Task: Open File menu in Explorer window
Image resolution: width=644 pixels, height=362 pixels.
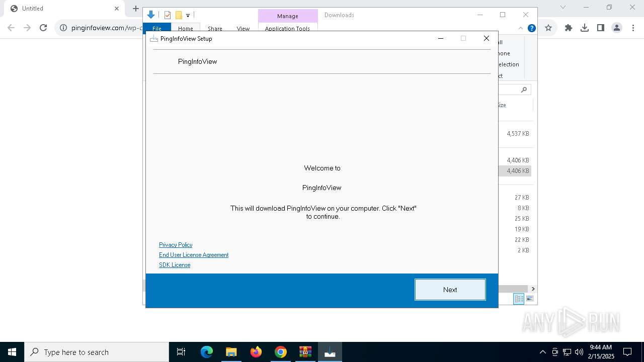Action: coord(157,28)
